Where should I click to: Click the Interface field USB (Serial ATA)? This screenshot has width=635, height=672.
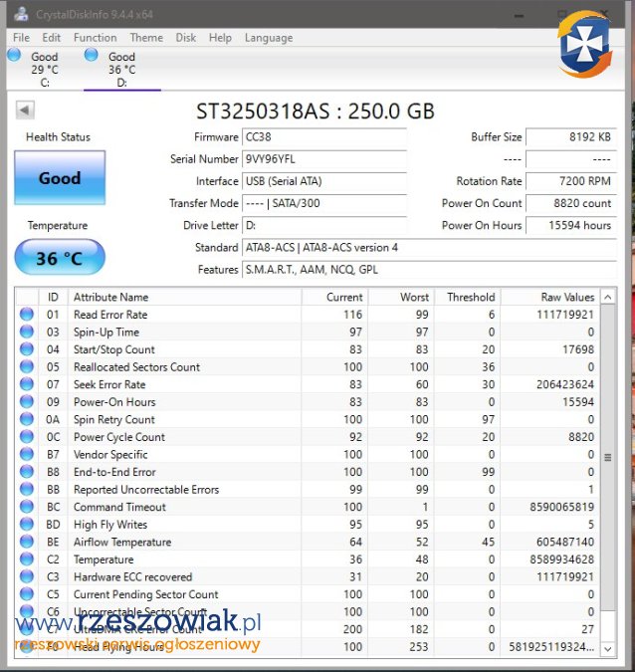(x=324, y=181)
